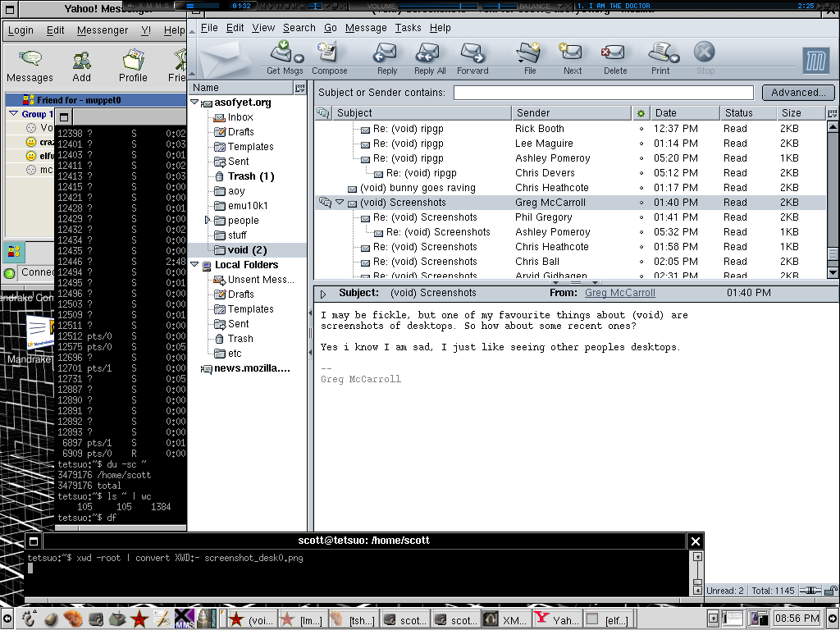
Task: Click the Subject or Sender search field
Action: click(604, 93)
